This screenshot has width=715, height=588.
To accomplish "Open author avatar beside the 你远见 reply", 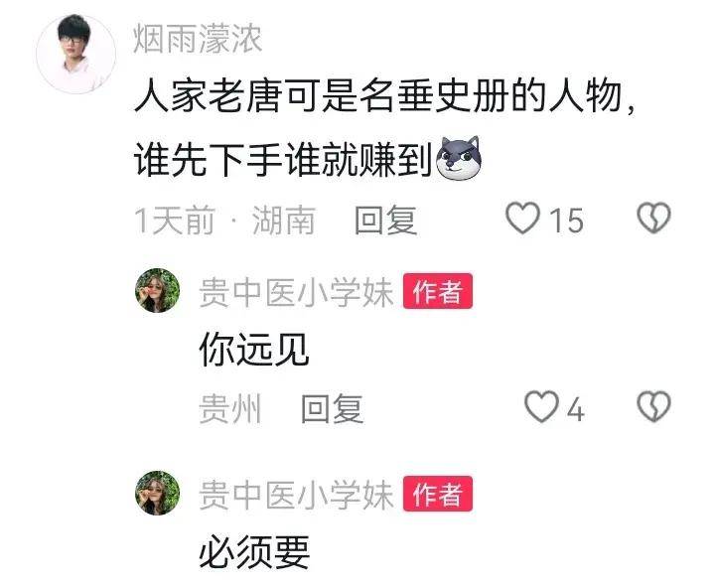I will click(x=157, y=291).
